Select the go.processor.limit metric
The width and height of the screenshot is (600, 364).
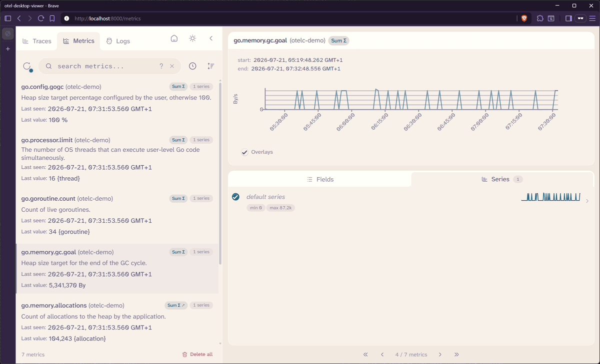coord(117,159)
